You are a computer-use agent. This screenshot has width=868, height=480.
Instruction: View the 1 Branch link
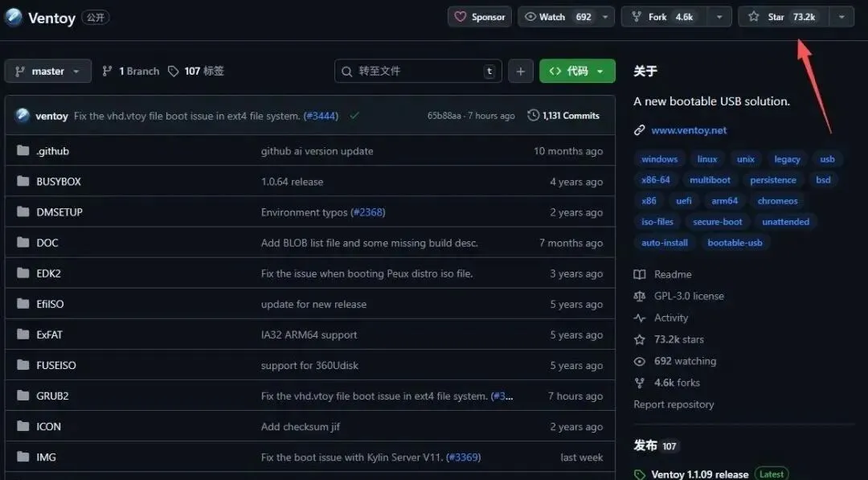pos(131,71)
